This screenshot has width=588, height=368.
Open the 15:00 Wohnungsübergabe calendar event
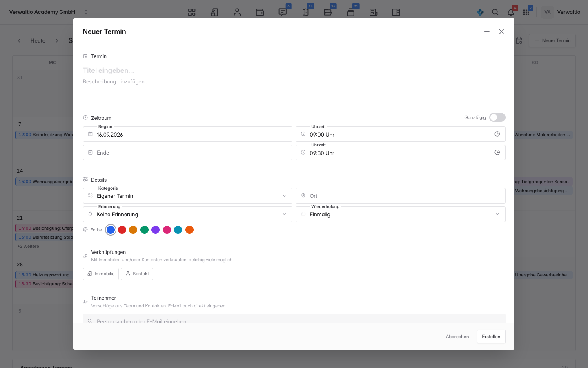tap(45, 182)
